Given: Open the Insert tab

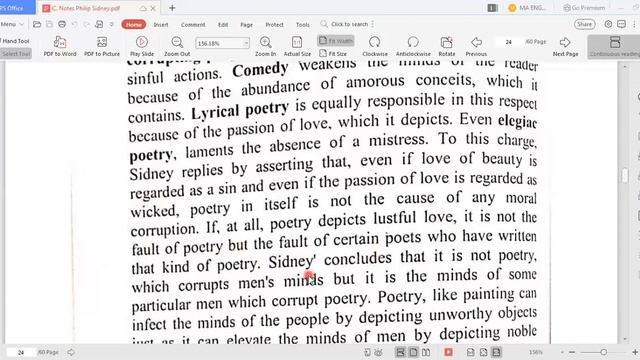Looking at the screenshot, I should (x=161, y=24).
